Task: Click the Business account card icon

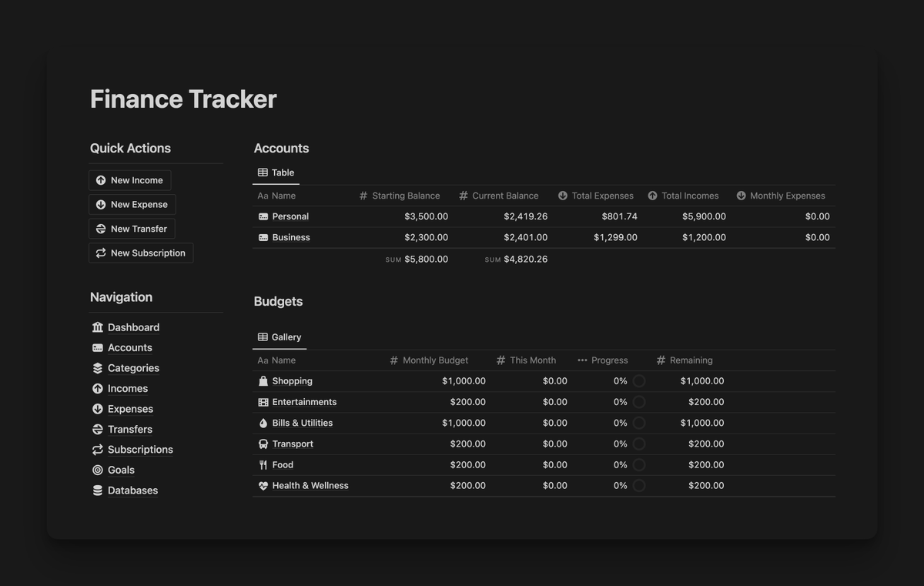Action: click(263, 237)
